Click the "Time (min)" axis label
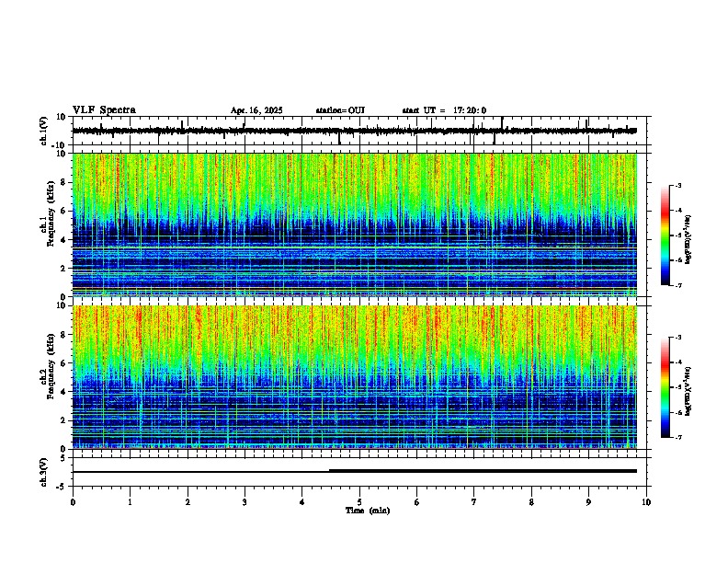The width and height of the screenshot is (728, 563). pyautogui.click(x=368, y=511)
